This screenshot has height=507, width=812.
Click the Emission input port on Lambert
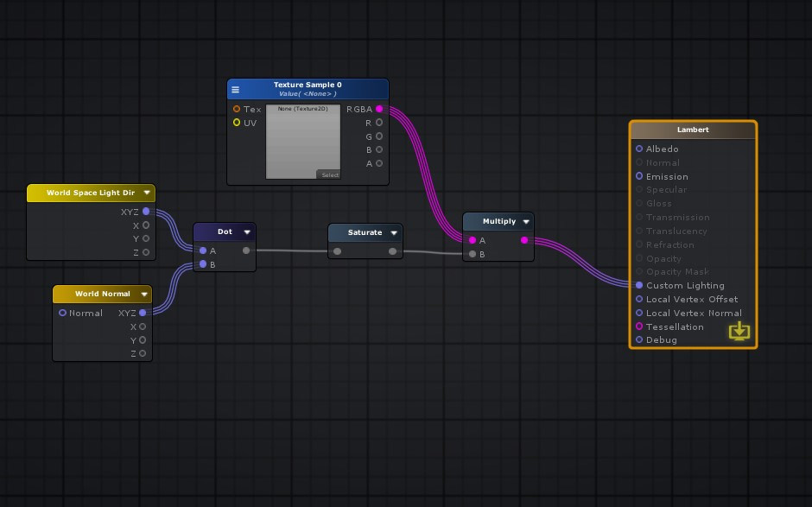pos(638,176)
